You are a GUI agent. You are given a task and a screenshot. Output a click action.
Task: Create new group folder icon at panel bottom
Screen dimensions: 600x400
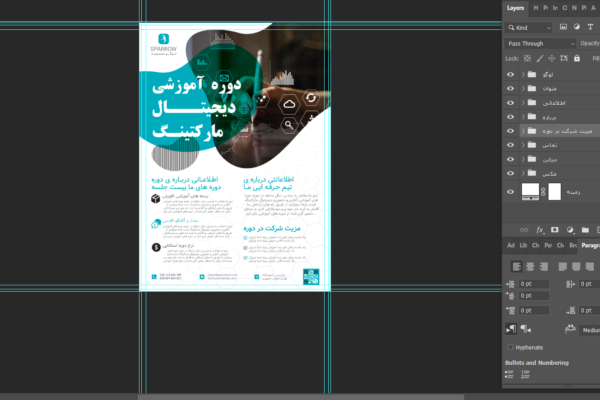tap(585, 230)
